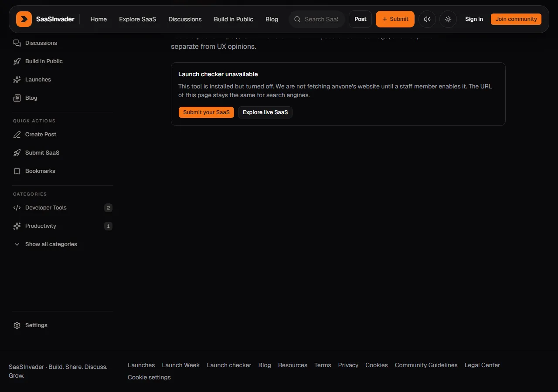The height and width of the screenshot is (392, 558).
Task: Open Blog in the top navigation
Action: pyautogui.click(x=272, y=19)
